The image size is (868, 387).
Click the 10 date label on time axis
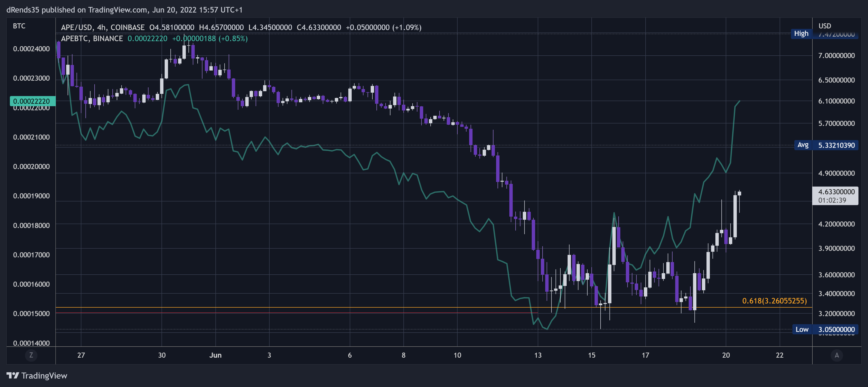tap(457, 355)
